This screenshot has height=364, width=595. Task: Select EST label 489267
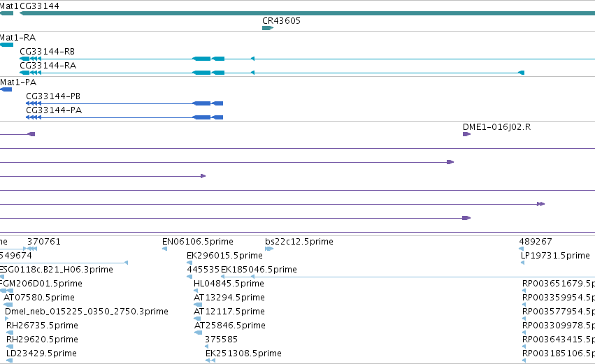click(536, 242)
